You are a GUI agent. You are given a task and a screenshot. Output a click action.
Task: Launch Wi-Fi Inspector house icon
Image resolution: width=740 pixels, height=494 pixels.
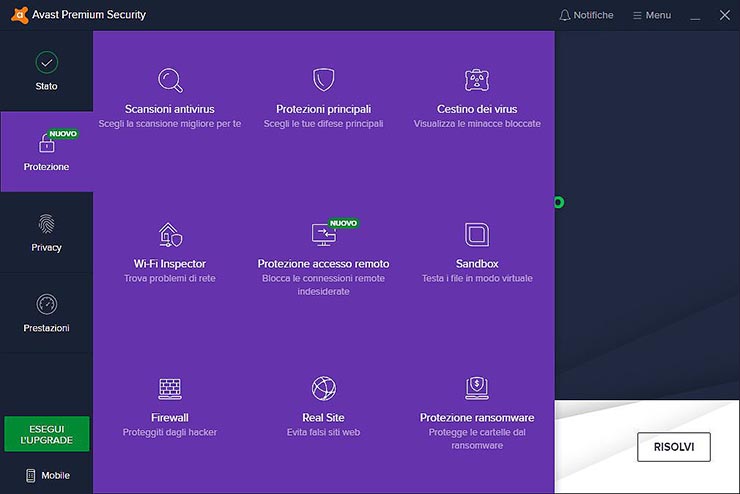click(170, 235)
